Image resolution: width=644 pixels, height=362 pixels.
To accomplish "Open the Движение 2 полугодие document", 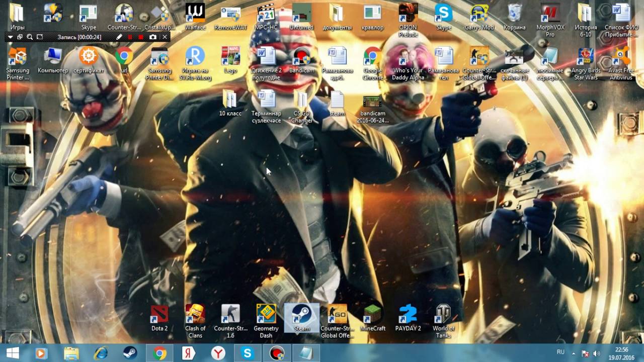I will tap(266, 63).
